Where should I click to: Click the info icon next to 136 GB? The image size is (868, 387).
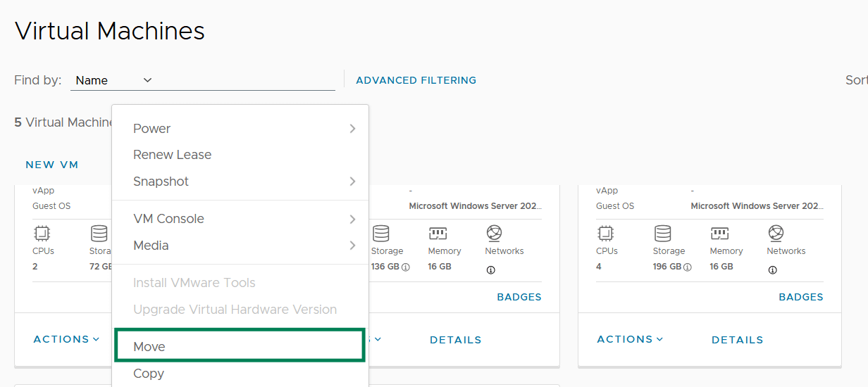[406, 267]
